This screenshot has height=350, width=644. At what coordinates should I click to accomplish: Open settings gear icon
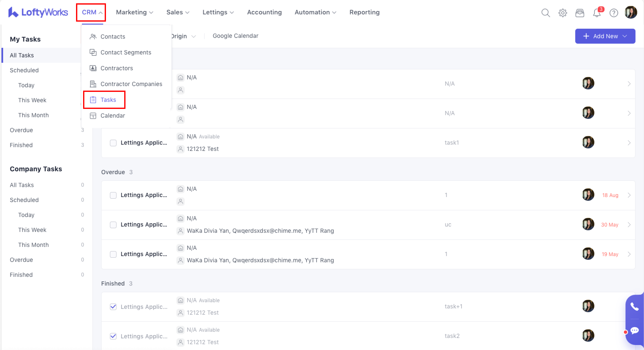563,12
